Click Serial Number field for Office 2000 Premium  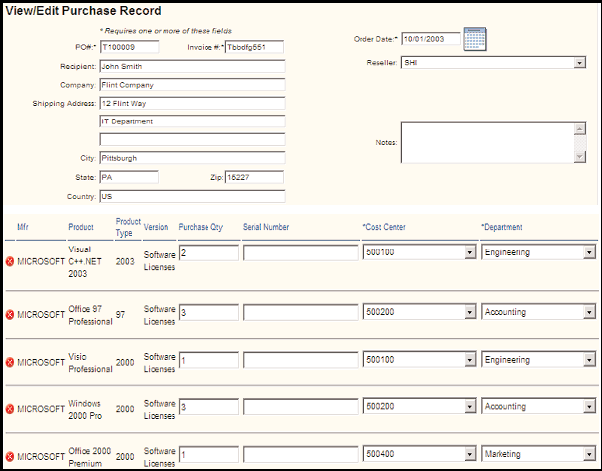click(x=301, y=454)
